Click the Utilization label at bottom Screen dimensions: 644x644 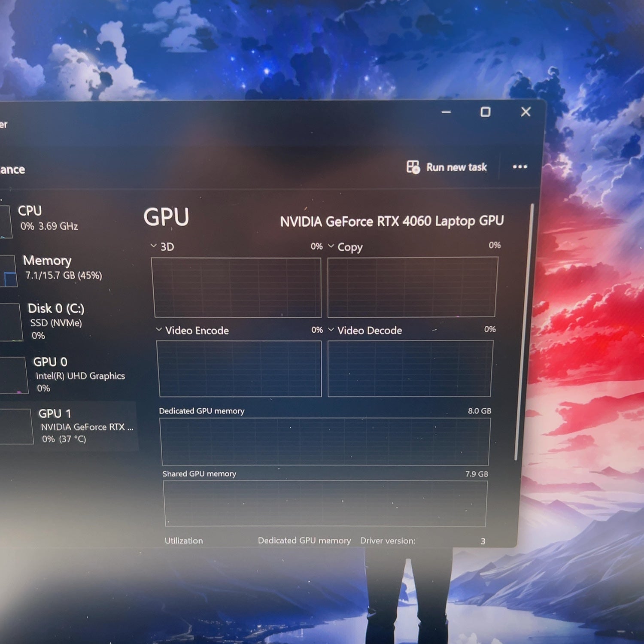pos(184,541)
